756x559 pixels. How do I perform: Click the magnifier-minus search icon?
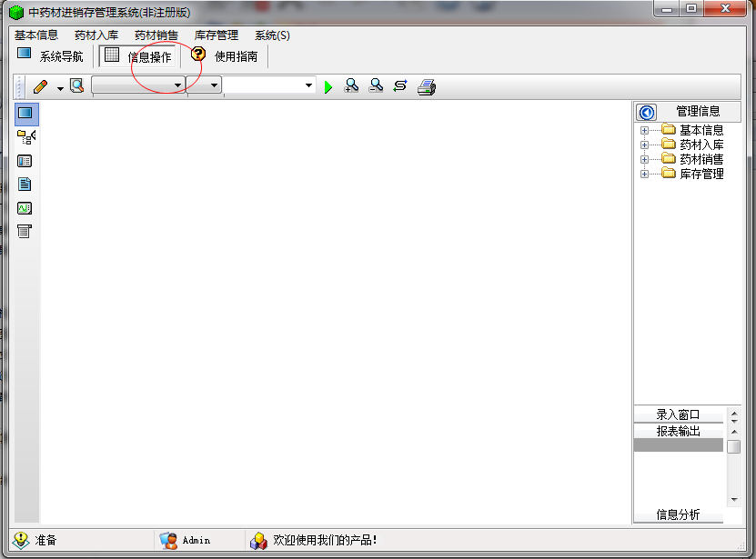[x=376, y=85]
